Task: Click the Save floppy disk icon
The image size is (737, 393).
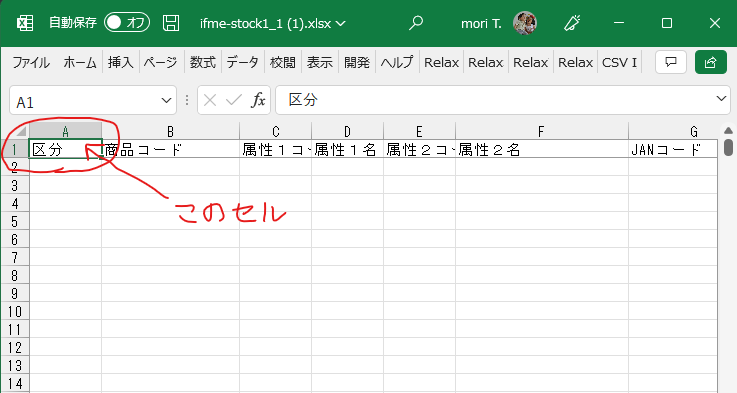Action: click(171, 23)
